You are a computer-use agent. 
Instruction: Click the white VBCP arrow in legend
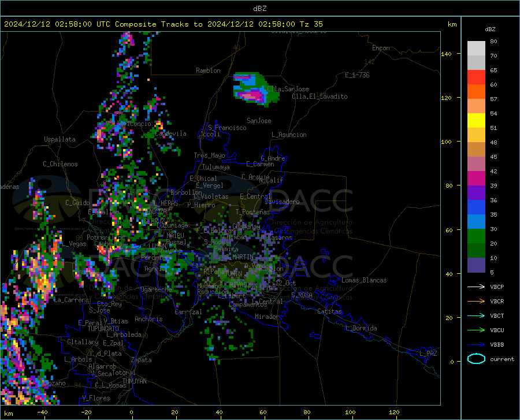point(476,287)
